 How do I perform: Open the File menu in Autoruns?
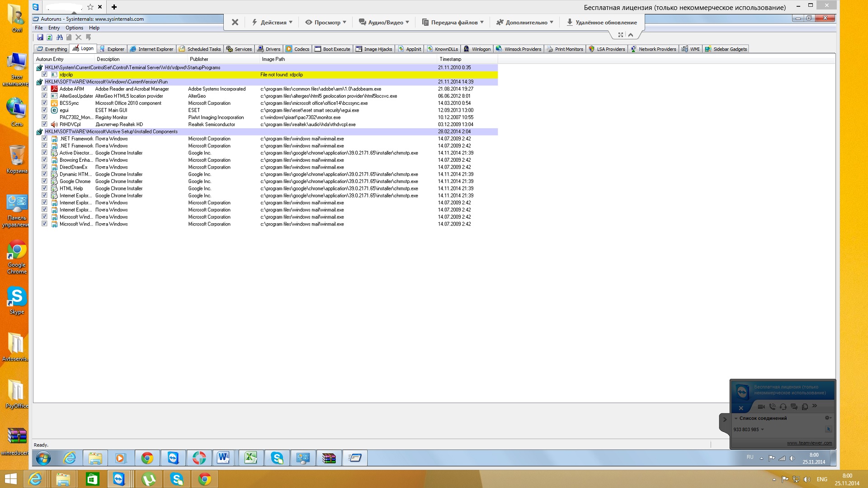click(x=39, y=28)
